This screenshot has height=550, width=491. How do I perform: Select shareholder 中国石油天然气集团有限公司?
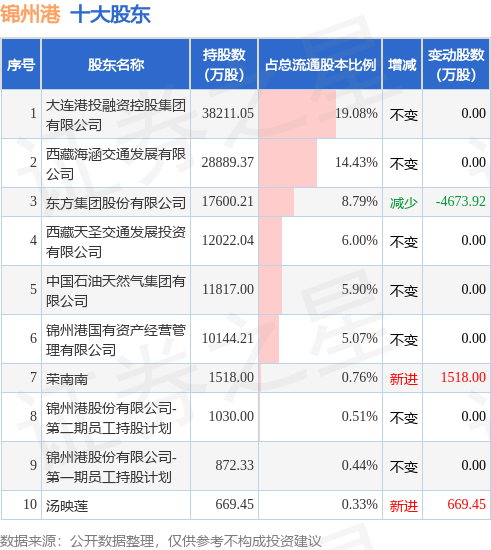(x=116, y=290)
